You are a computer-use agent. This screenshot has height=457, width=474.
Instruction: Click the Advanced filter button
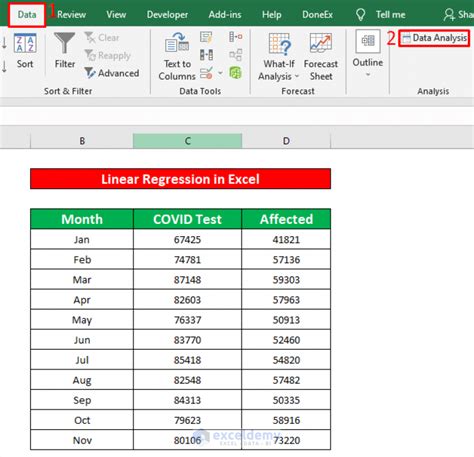pos(112,73)
